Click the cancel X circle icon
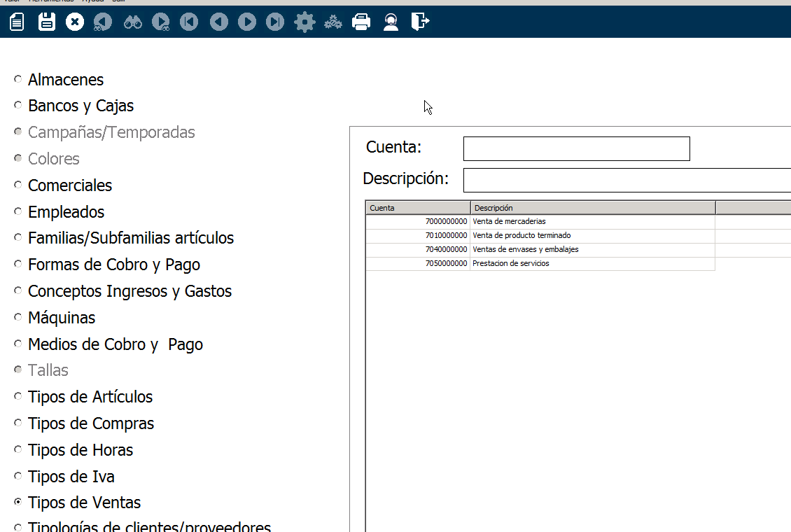Image resolution: width=791 pixels, height=532 pixels. point(75,22)
